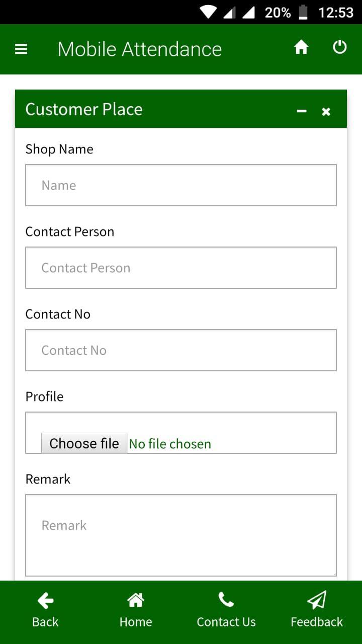The image size is (362, 644).
Task: Tap the Feedback paper plane icon
Action: (317, 600)
